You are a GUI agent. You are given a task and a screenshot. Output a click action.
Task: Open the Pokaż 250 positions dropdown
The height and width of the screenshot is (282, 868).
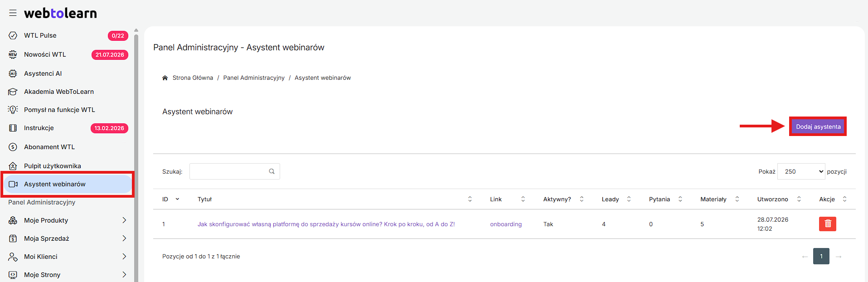pyautogui.click(x=801, y=171)
